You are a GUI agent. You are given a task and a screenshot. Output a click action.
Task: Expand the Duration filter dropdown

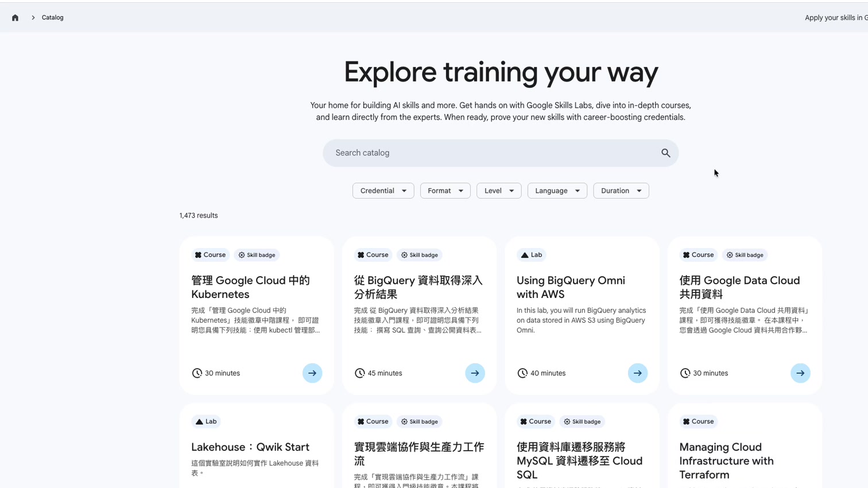[621, 191]
